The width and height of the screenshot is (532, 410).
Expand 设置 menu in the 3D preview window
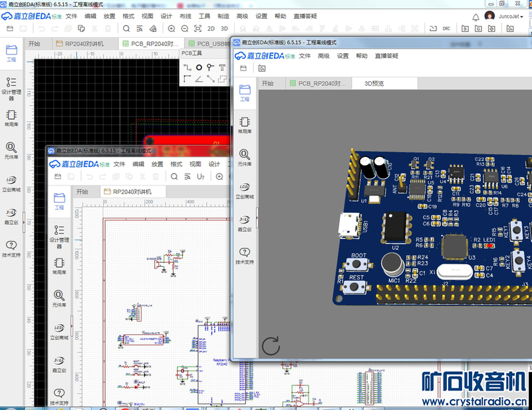[x=342, y=56]
